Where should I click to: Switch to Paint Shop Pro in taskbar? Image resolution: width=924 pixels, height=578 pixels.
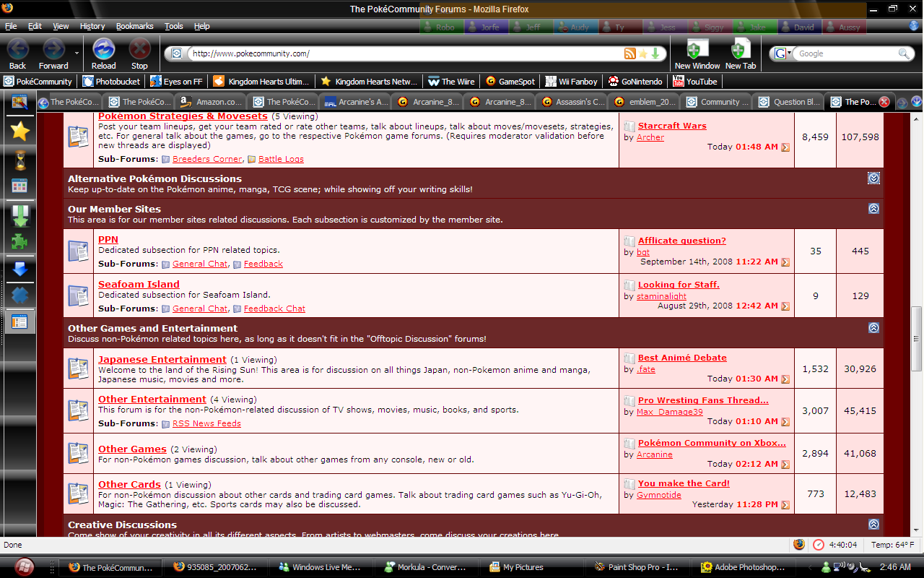tap(637, 567)
